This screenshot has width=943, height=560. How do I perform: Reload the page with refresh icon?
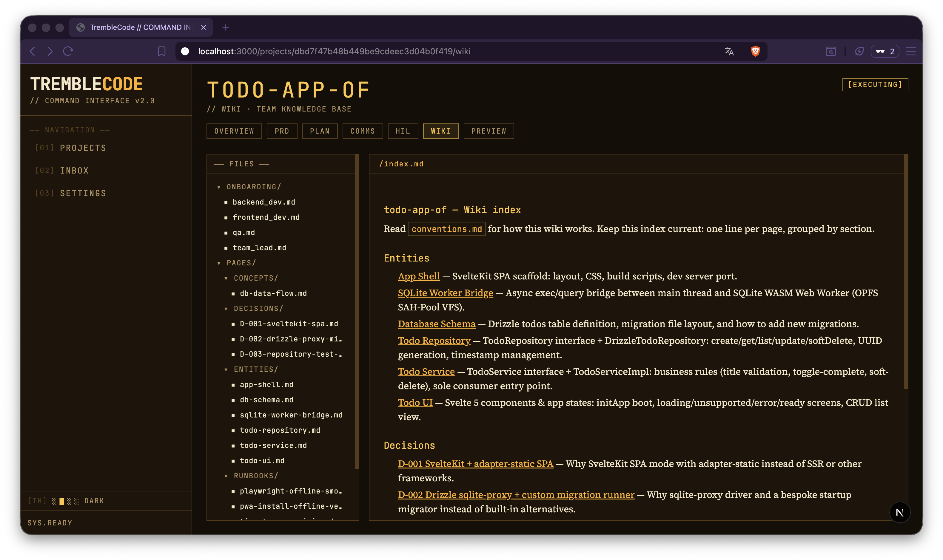(x=68, y=51)
